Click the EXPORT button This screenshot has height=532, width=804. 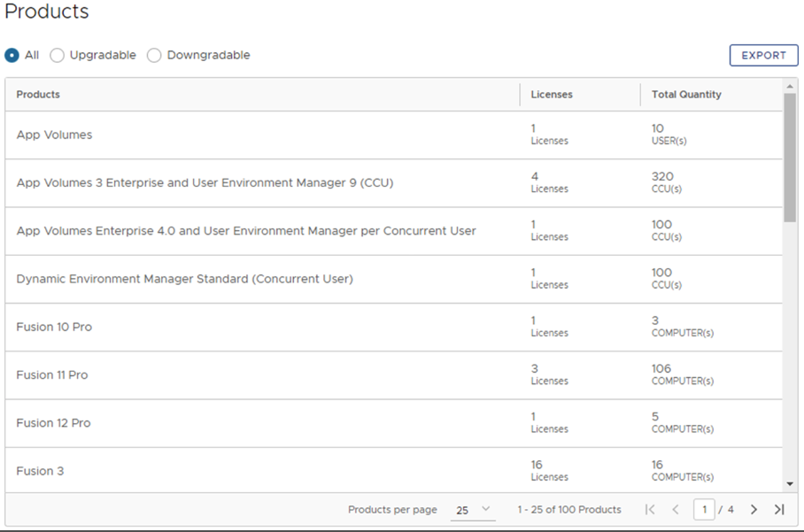tap(763, 55)
